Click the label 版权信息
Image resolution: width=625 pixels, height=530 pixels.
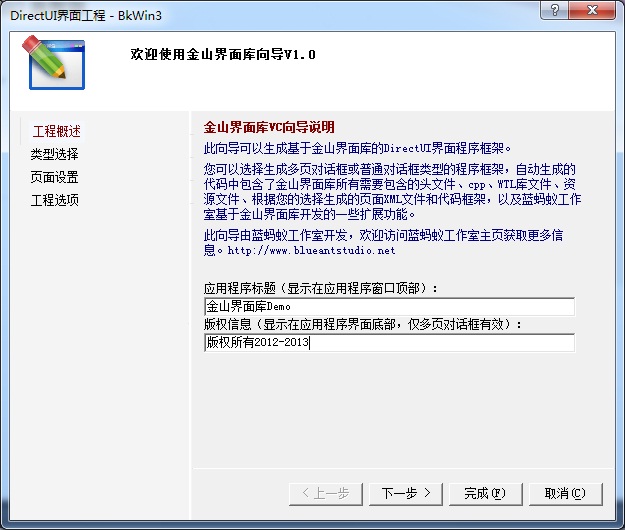point(228,324)
